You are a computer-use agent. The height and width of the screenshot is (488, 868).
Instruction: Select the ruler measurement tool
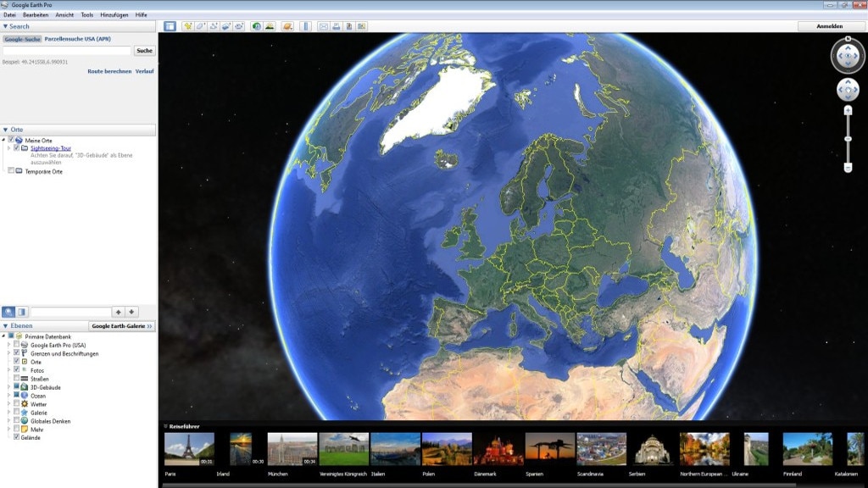pos(305,26)
